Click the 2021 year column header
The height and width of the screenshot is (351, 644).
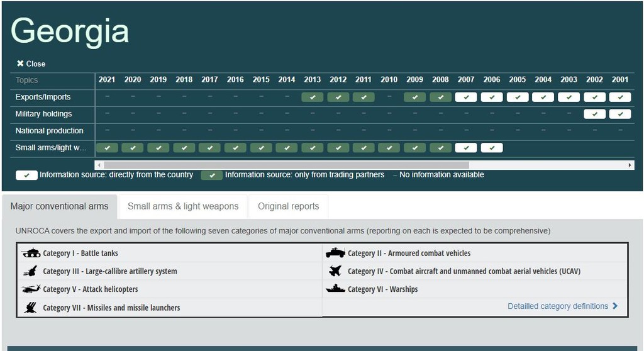(107, 80)
